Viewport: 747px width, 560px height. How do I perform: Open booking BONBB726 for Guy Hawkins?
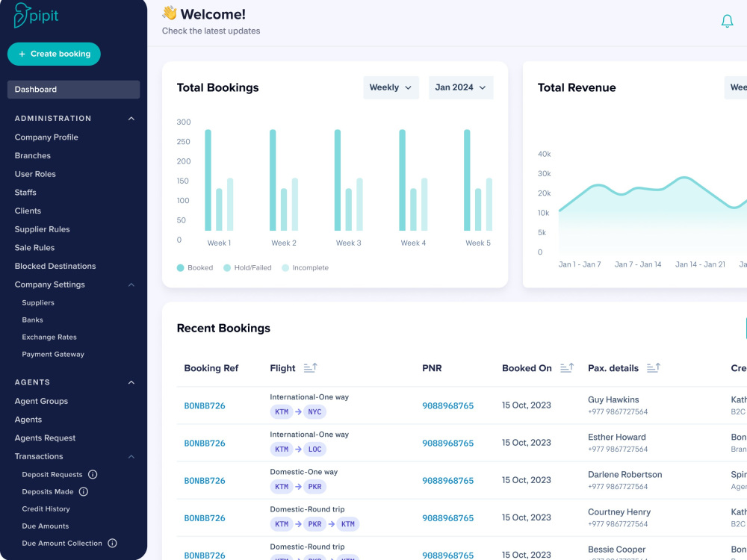[205, 406]
